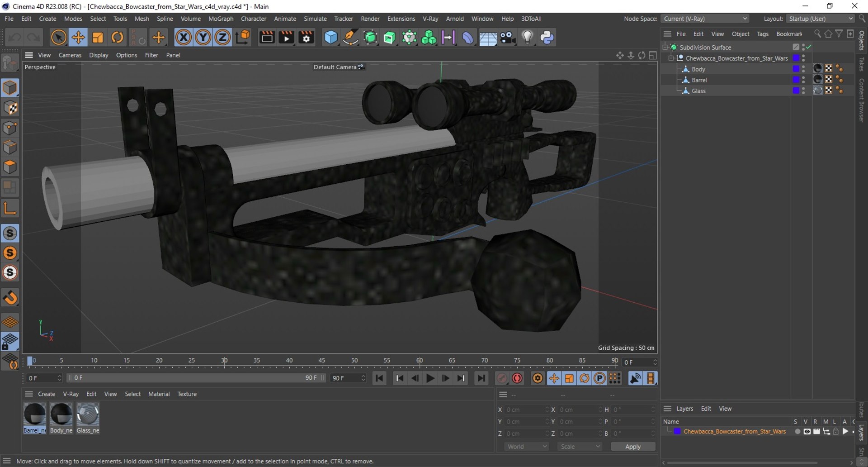Viewport: 868px width, 467px height.
Task: Activate the Move tool
Action: tap(78, 37)
